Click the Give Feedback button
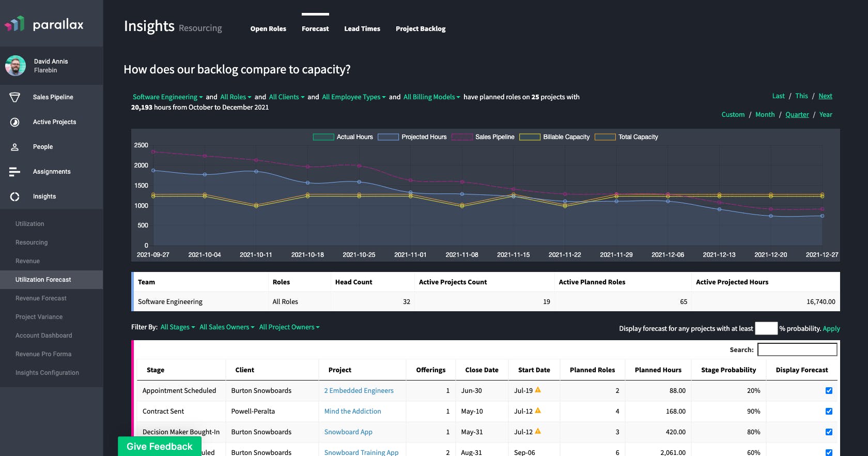The height and width of the screenshot is (456, 868). [159, 446]
